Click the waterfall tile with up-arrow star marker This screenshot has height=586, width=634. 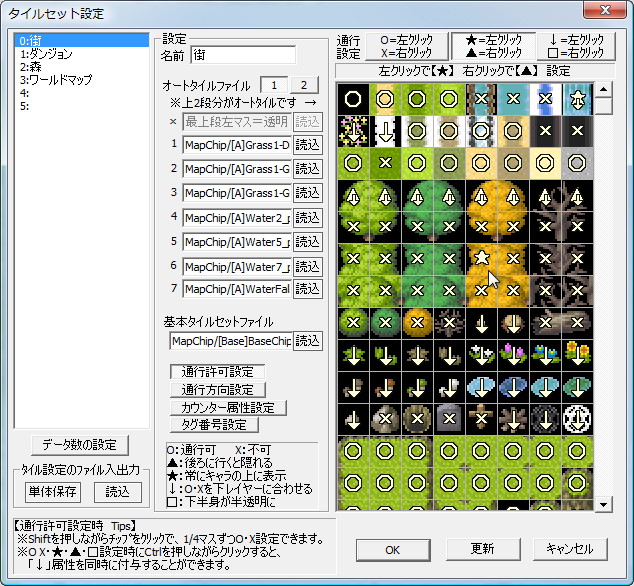(x=577, y=99)
